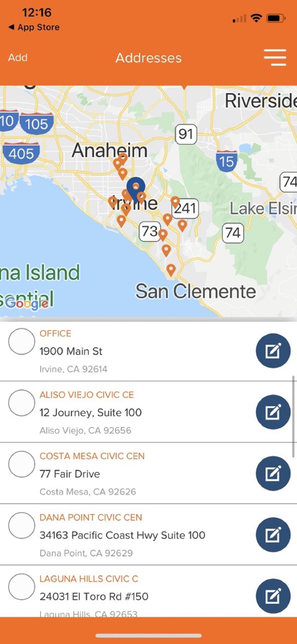The width and height of the screenshot is (297, 644).
Task: Select the Aliso Viejo radio button
Action: tap(22, 403)
